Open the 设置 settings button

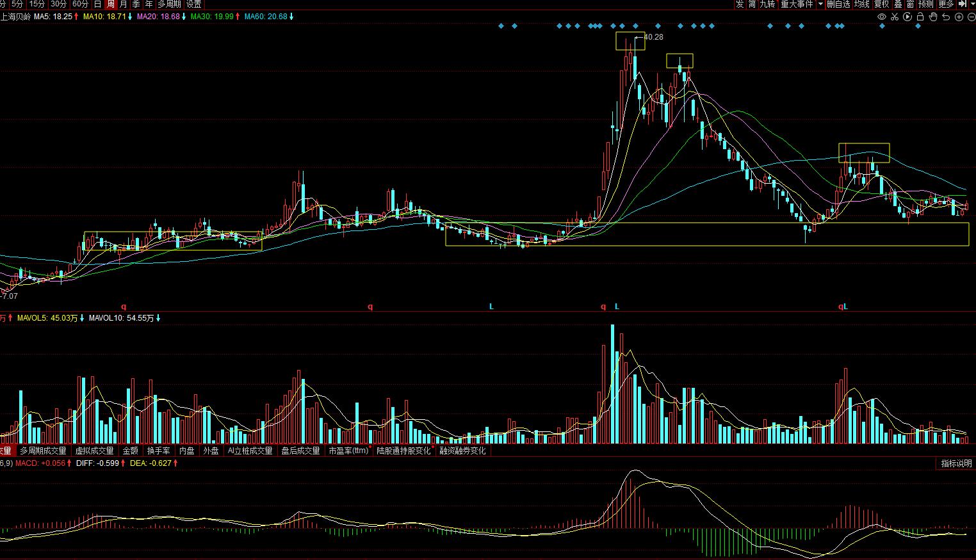click(x=194, y=4)
